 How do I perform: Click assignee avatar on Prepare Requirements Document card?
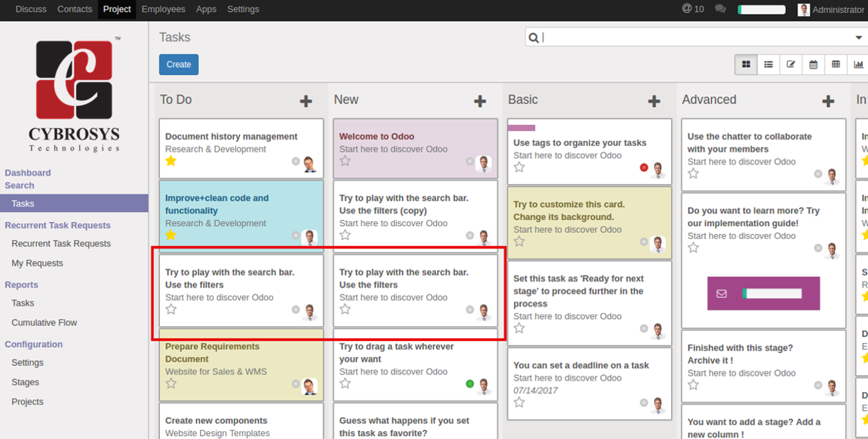(310, 387)
